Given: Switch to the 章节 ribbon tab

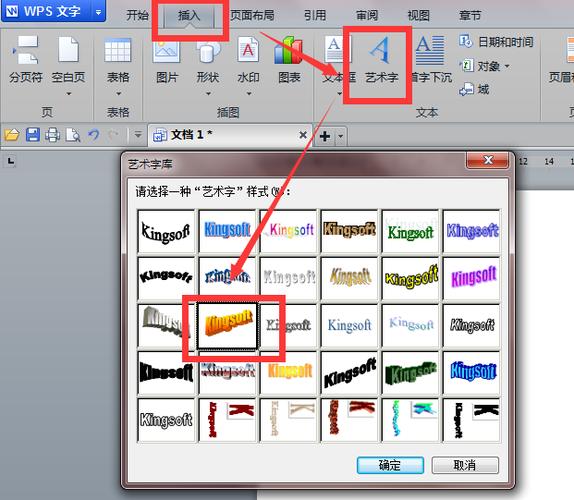Looking at the screenshot, I should tap(470, 15).
